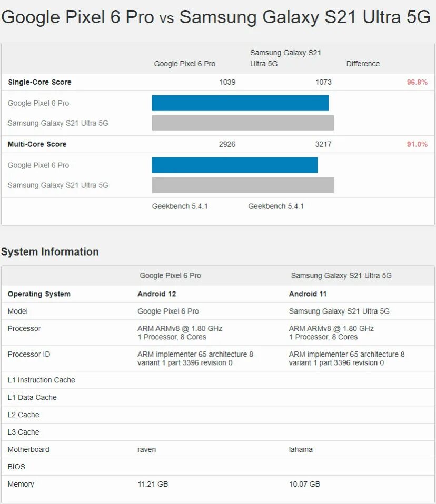
Task: Click the System Information heading
Action: tap(50, 252)
